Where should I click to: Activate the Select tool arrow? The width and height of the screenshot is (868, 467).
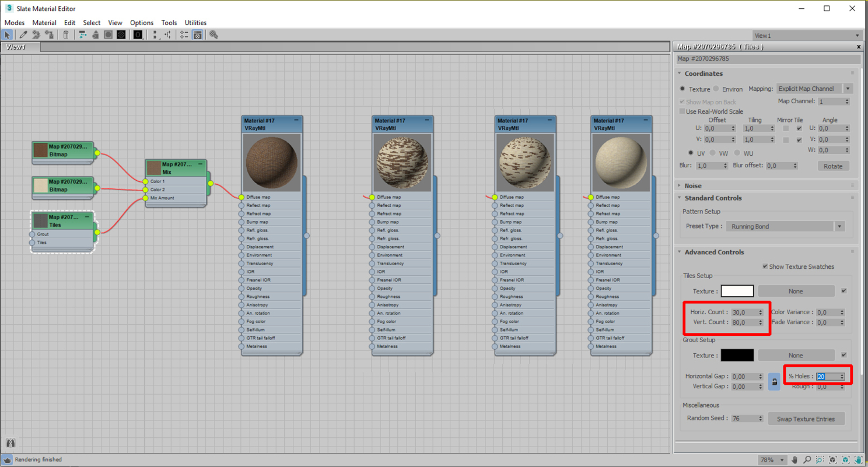point(7,35)
